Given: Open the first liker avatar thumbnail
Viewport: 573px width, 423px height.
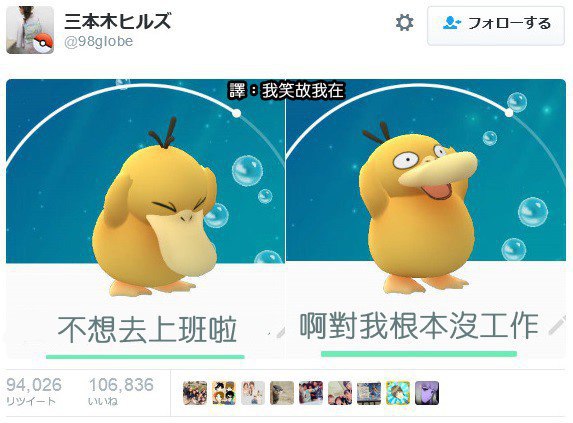Looking at the screenshot, I should click(195, 393).
